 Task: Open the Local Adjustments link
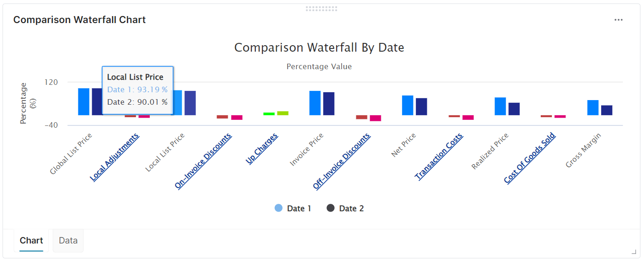pyautogui.click(x=115, y=157)
